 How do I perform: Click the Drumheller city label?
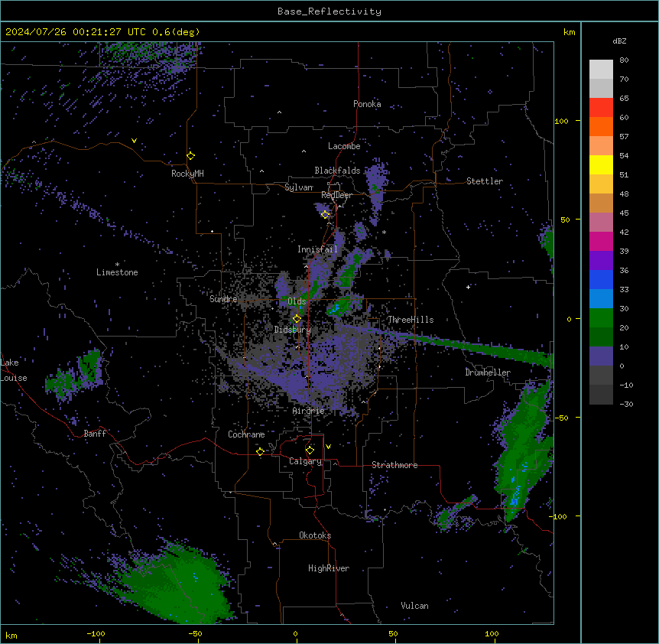click(x=488, y=372)
